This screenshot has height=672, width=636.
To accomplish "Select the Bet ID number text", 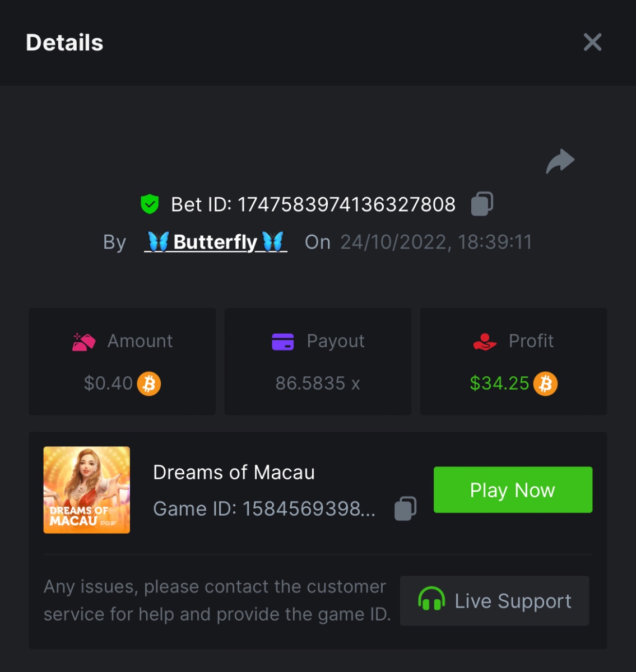I will point(346,204).
